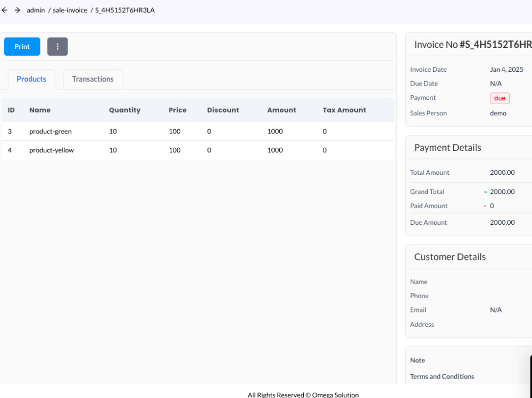Click the Name column header
Screen dimensions: 532x398
click(40, 110)
